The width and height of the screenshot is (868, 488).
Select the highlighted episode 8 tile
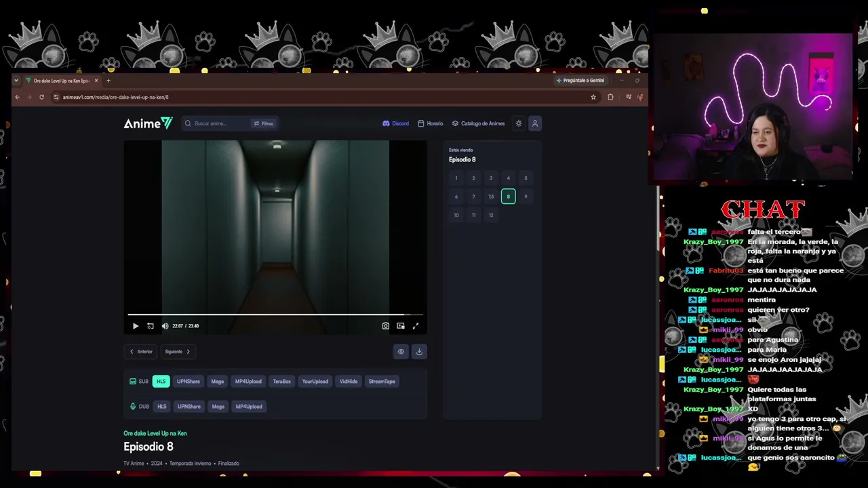508,197
